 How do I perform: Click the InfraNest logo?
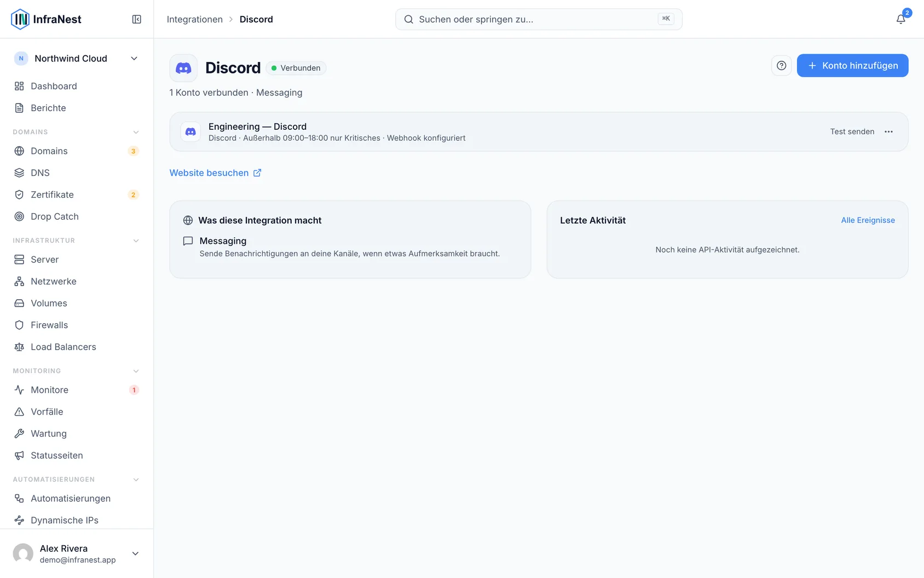point(46,19)
